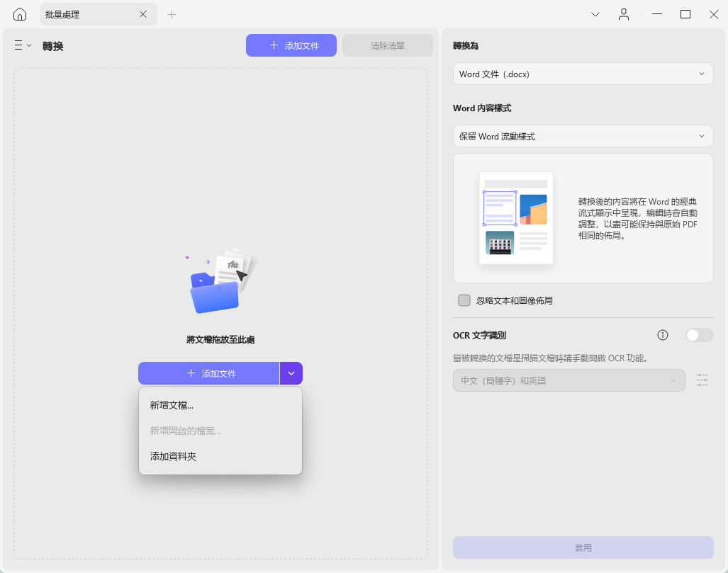
Task: Open the 中文（簡體字）和英語 language dropdown
Action: (x=569, y=380)
